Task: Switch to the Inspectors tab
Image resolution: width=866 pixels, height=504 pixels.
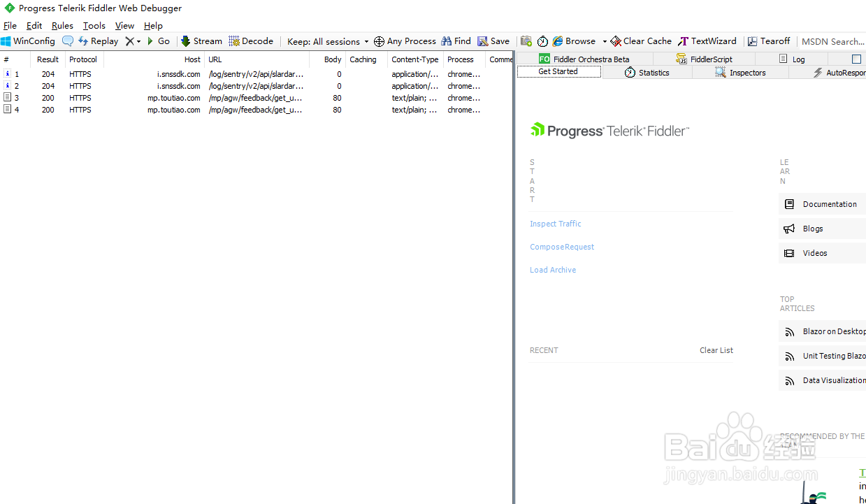Action: [740, 73]
